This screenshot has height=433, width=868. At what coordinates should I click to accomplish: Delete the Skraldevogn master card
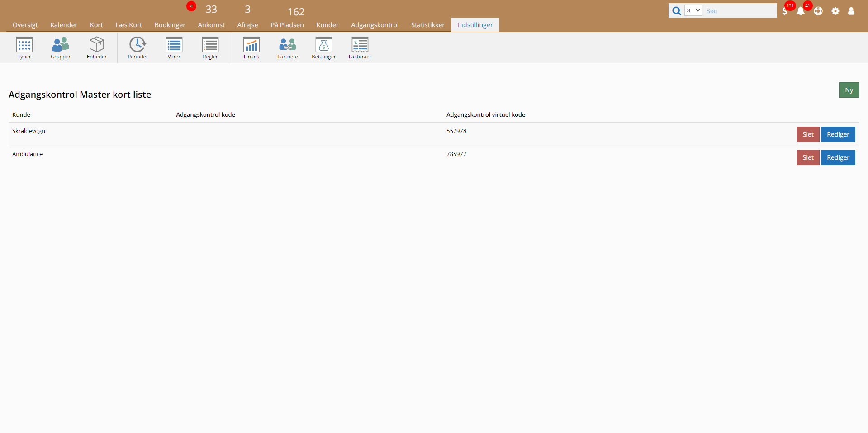point(808,134)
